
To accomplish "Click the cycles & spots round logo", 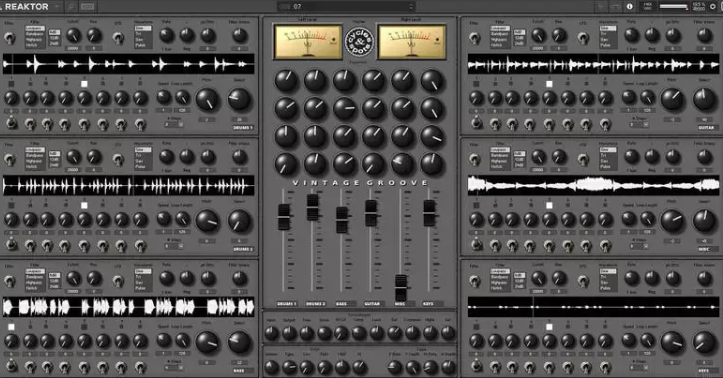I will point(359,42).
